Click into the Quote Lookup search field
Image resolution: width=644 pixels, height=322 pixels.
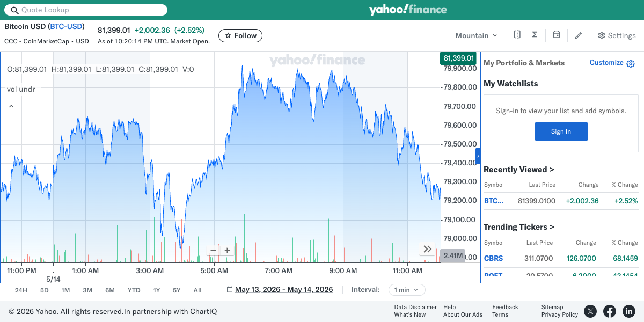pos(86,10)
